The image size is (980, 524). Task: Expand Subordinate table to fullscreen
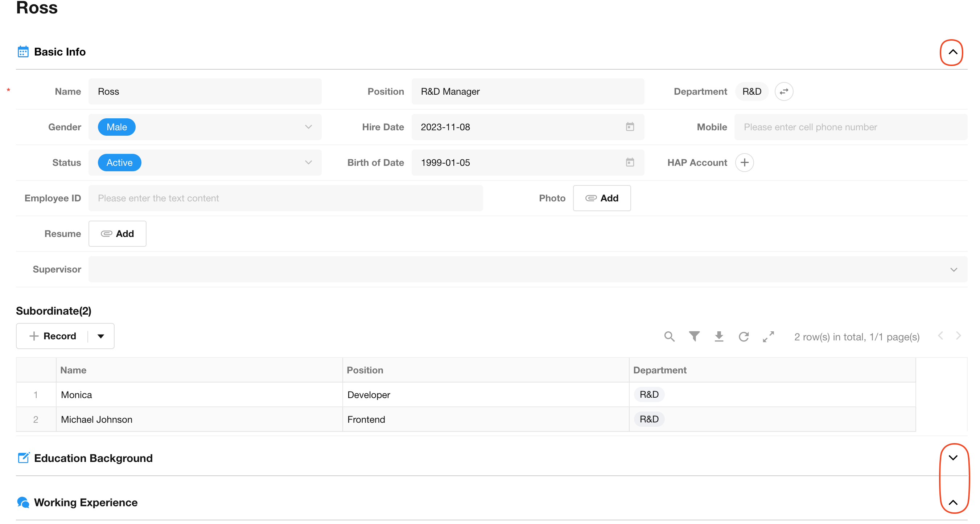(x=768, y=336)
